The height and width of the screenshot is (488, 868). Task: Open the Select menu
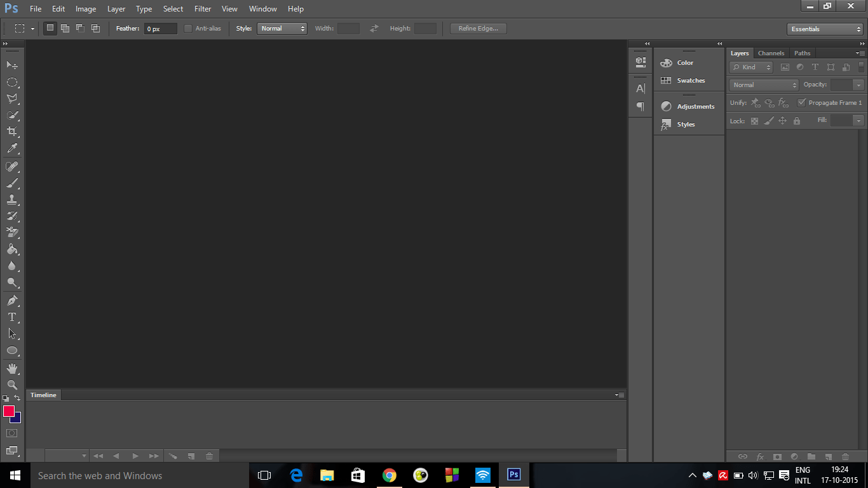[173, 9]
